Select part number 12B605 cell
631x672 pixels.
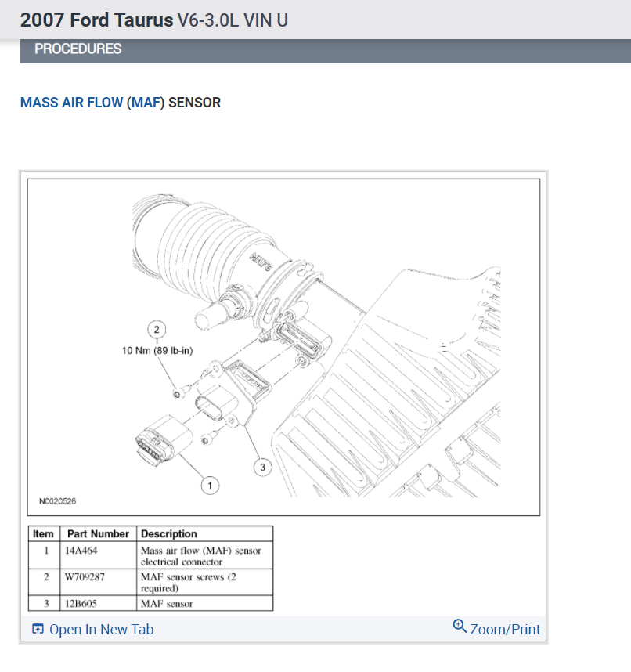click(98, 603)
